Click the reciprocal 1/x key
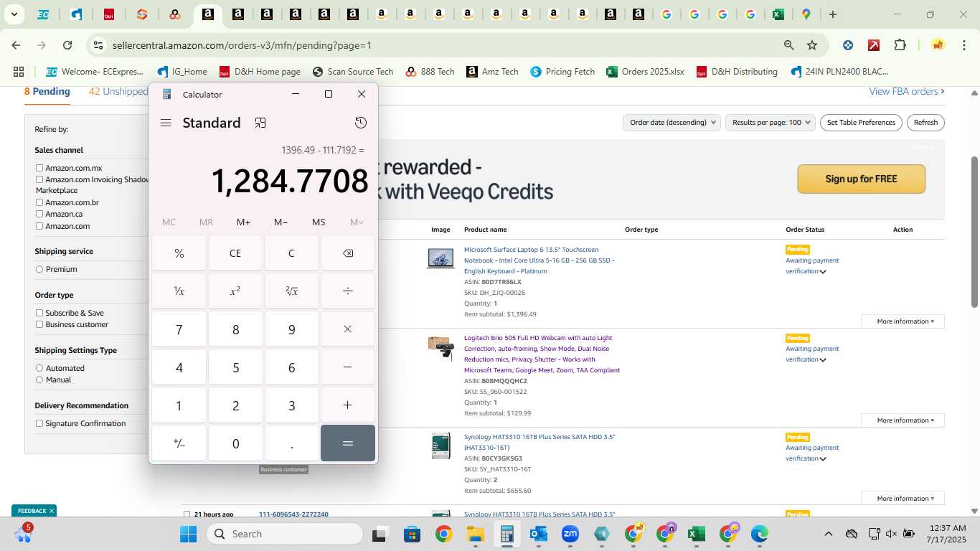Image resolution: width=980 pixels, height=551 pixels. (x=179, y=291)
